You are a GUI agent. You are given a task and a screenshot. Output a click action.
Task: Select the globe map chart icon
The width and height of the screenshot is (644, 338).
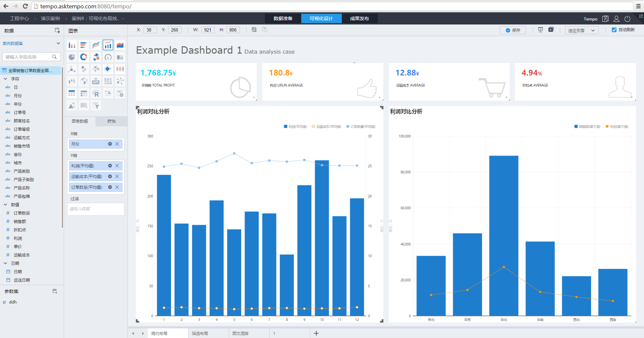[84, 81]
